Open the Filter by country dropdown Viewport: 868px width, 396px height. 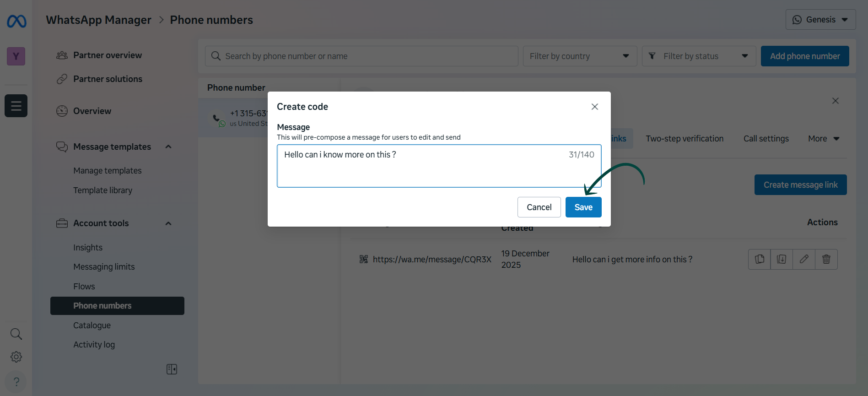click(x=579, y=56)
